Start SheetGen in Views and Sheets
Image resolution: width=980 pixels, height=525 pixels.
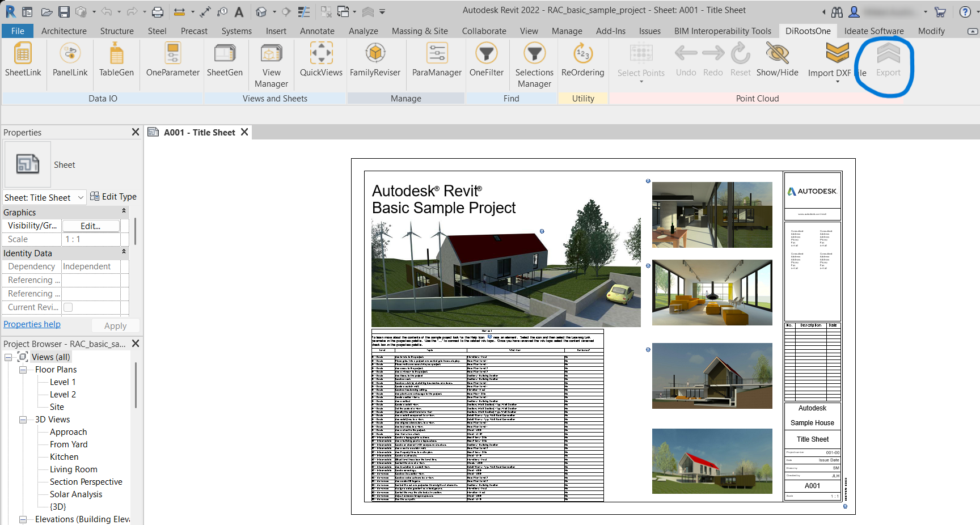[225, 61]
